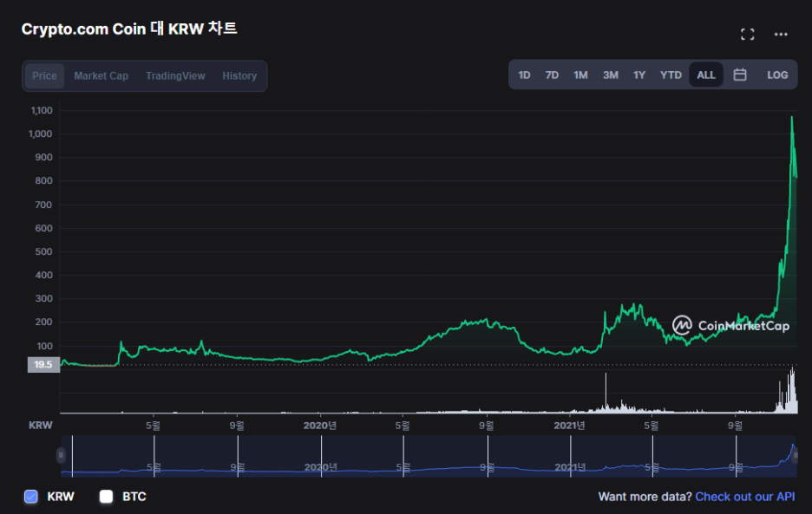Switch to the Market Cap tab
This screenshot has height=514, width=812.
pos(101,76)
